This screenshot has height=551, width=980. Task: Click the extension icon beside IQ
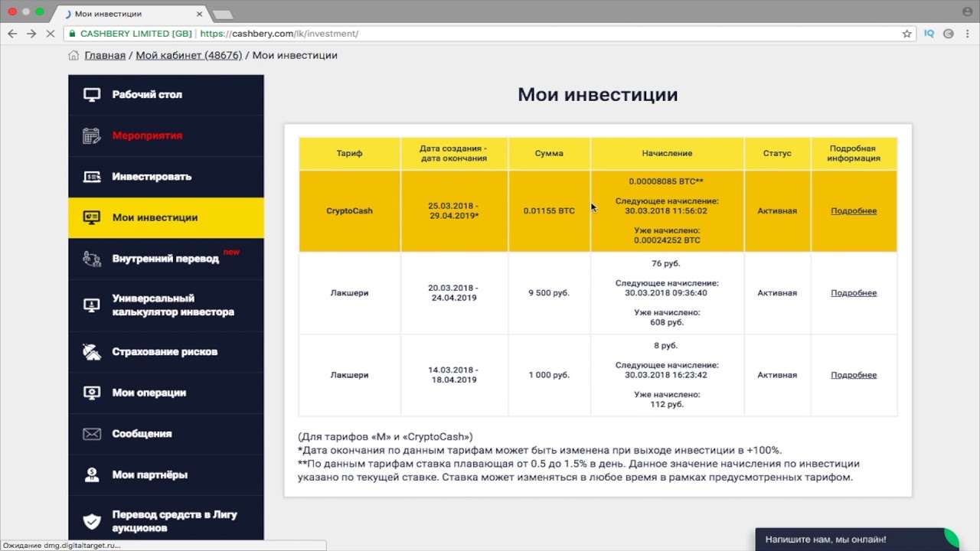coord(949,34)
